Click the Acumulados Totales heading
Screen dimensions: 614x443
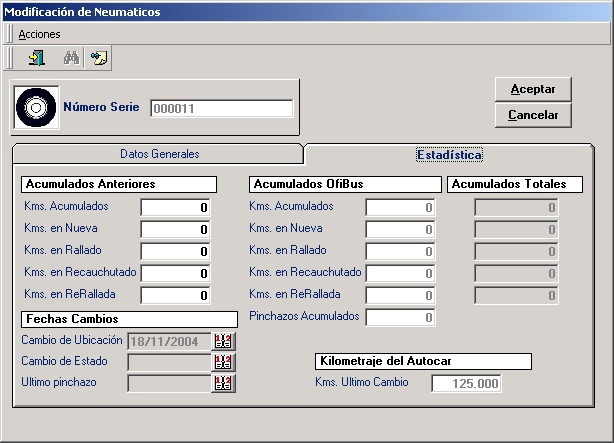point(515,184)
